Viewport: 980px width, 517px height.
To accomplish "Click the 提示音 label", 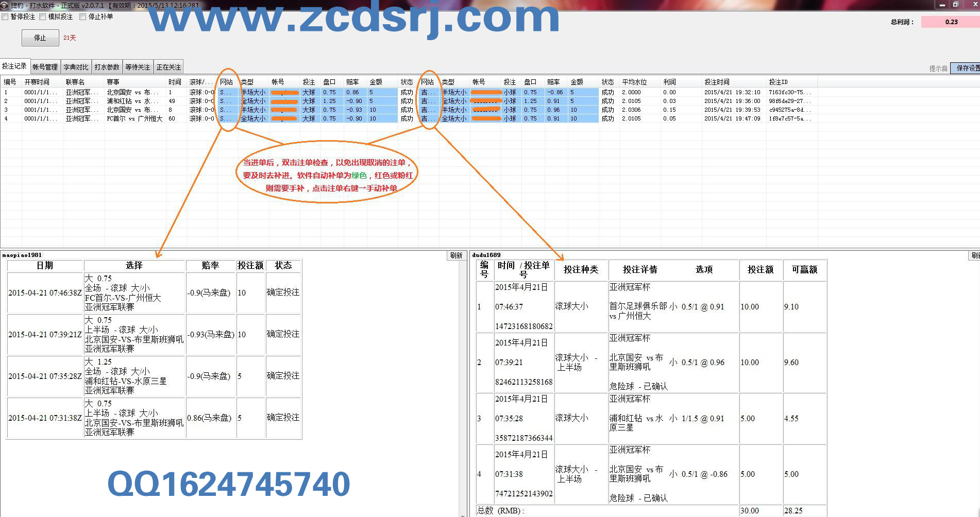I will click(x=938, y=68).
